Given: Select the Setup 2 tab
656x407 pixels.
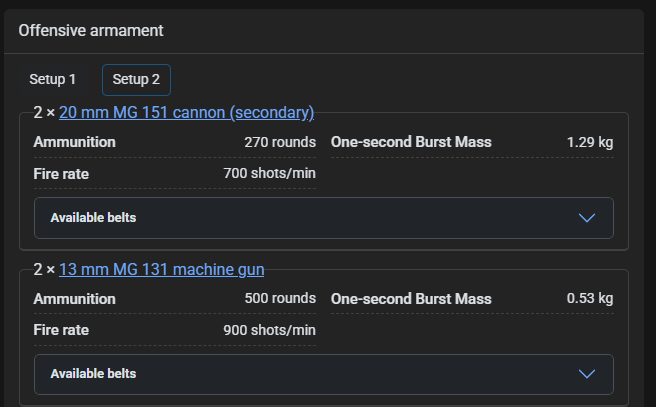Looking at the screenshot, I should pos(136,79).
